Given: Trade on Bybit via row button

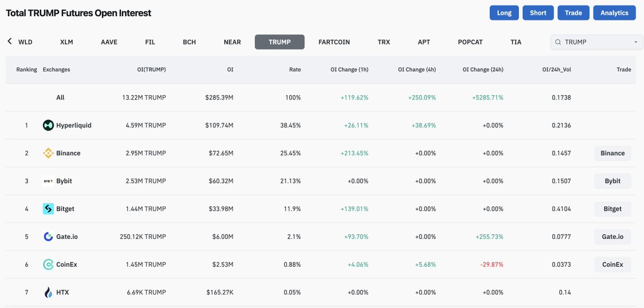Looking at the screenshot, I should pos(612,181).
